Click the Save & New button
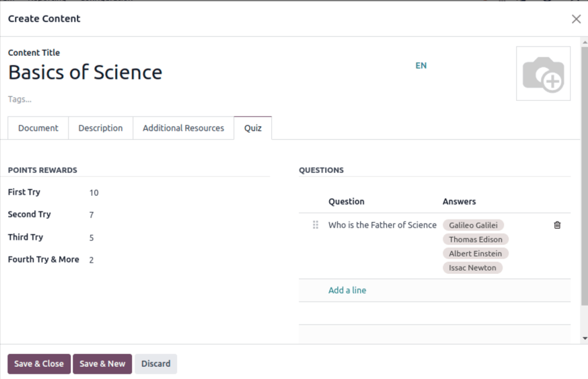Viewport: 588px width, 379px height. [x=102, y=364]
